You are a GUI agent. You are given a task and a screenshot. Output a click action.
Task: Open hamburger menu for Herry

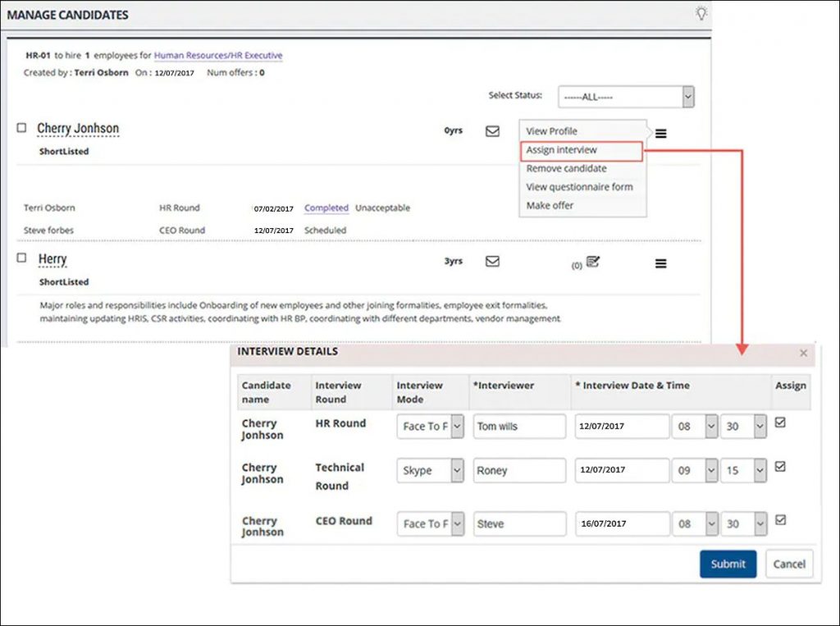coord(661,263)
